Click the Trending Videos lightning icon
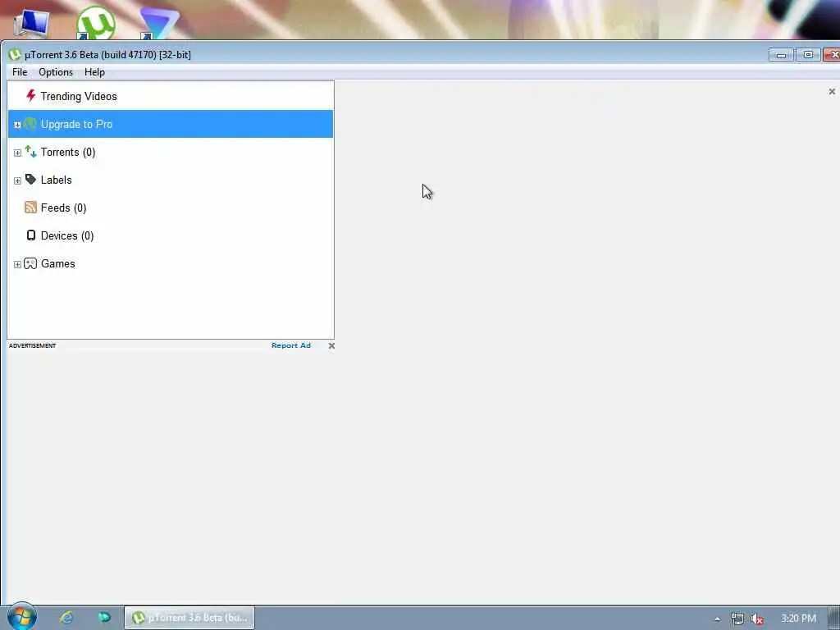 30,96
